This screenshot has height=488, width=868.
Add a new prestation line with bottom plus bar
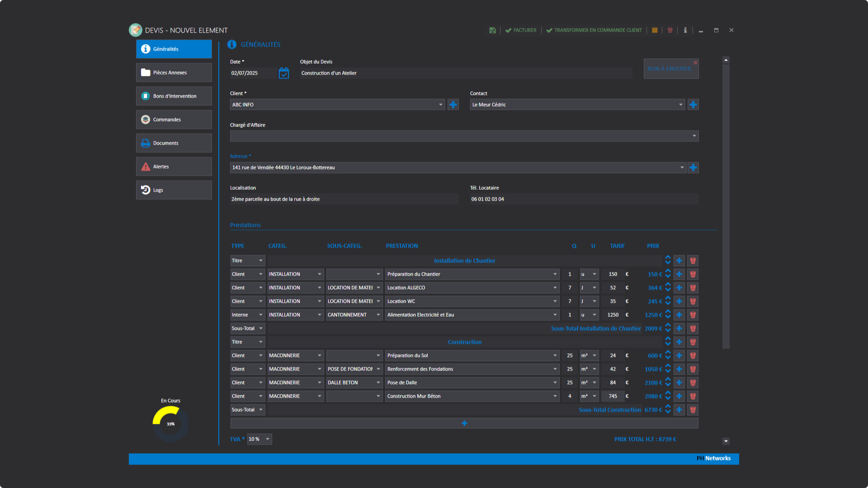coord(464,423)
